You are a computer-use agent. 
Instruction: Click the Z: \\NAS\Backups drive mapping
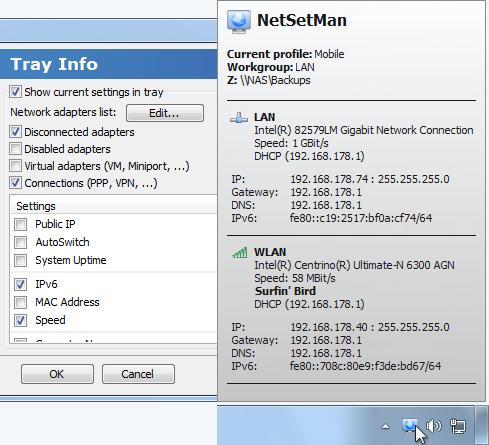269,80
